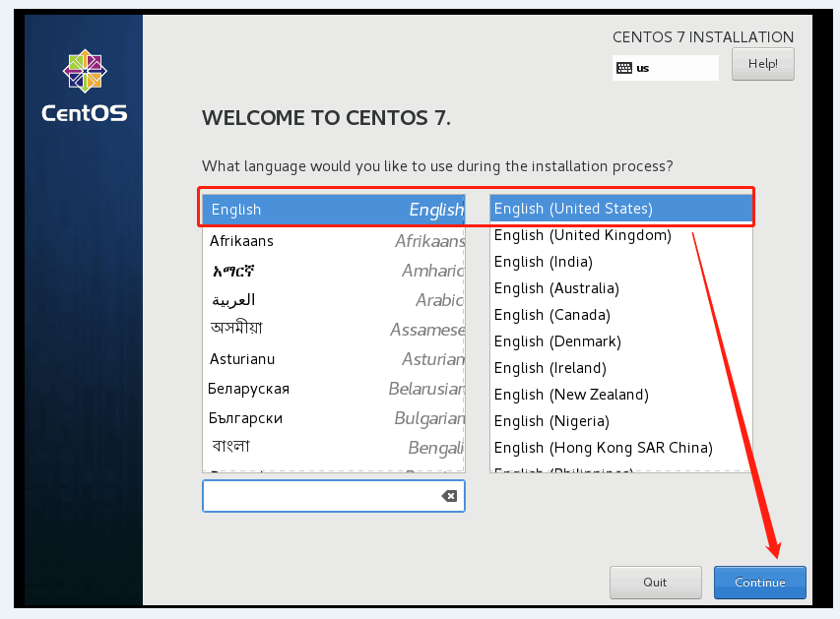Choose English (Australia) locale
This screenshot has width=840, height=619.
click(621, 288)
